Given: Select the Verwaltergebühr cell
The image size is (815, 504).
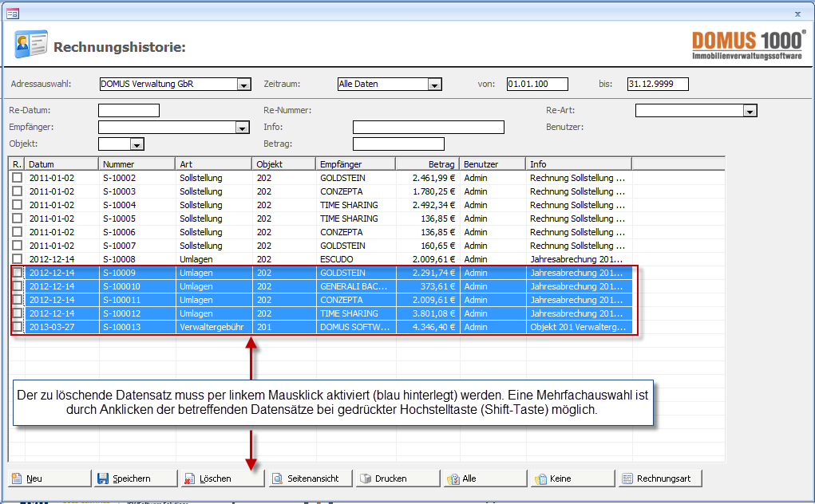Looking at the screenshot, I should [x=212, y=327].
